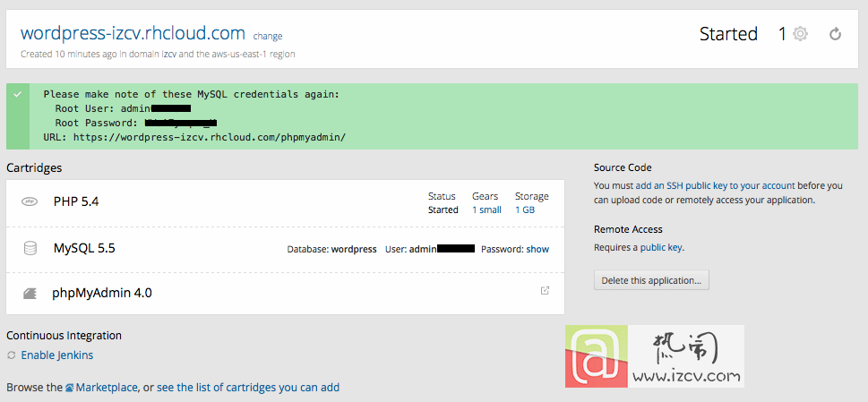868x402 pixels.
Task: Click the Root User line in the notice
Action: pos(123,108)
